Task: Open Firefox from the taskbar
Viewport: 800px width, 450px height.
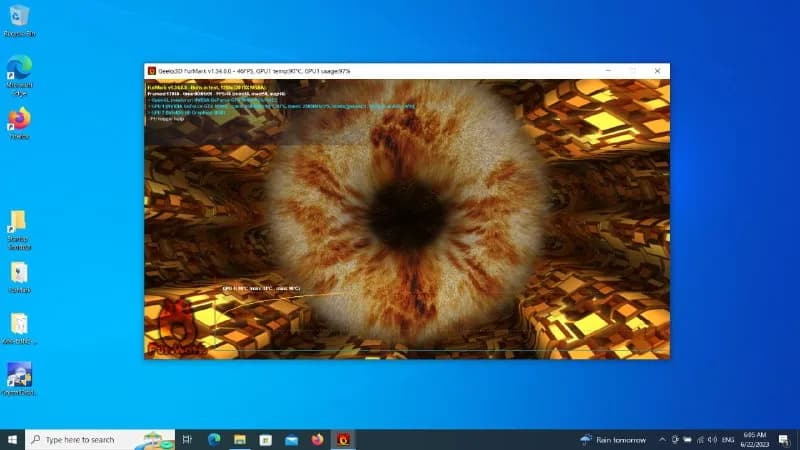Action: coord(317,440)
